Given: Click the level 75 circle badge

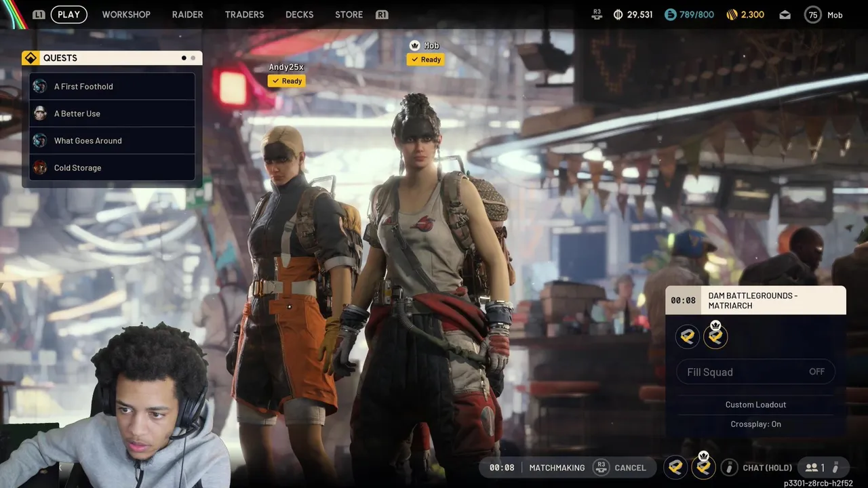Looking at the screenshot, I should point(813,14).
